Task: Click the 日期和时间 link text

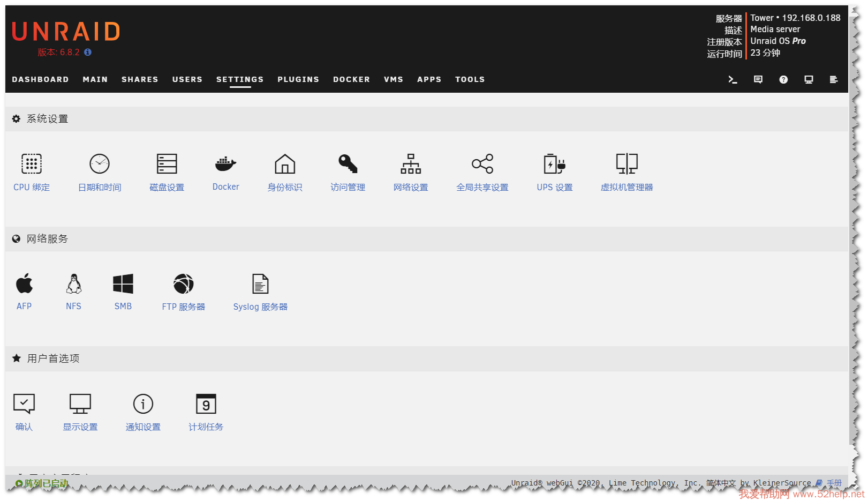Action: pos(100,187)
